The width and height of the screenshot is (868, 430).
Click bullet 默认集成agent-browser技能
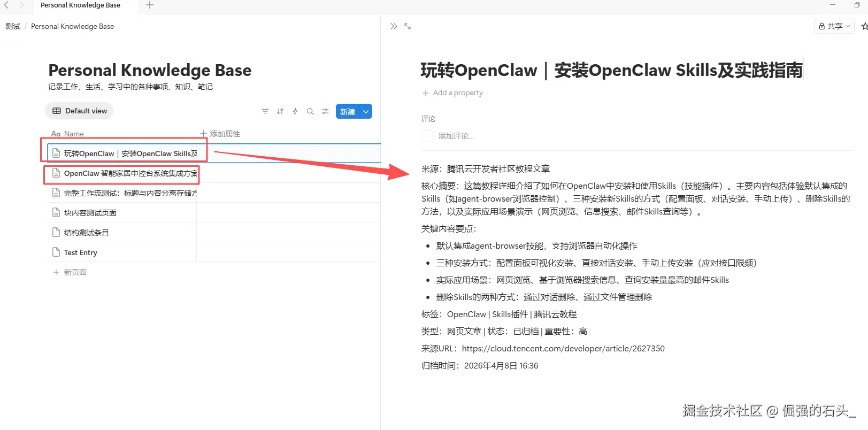[x=537, y=246]
